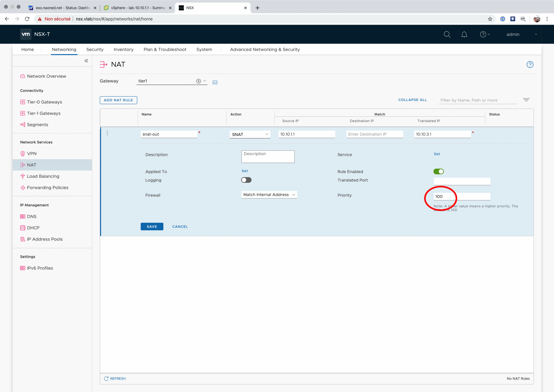Click the gateway statistics graph icon
This screenshot has width=554, height=392.
pyautogui.click(x=215, y=83)
